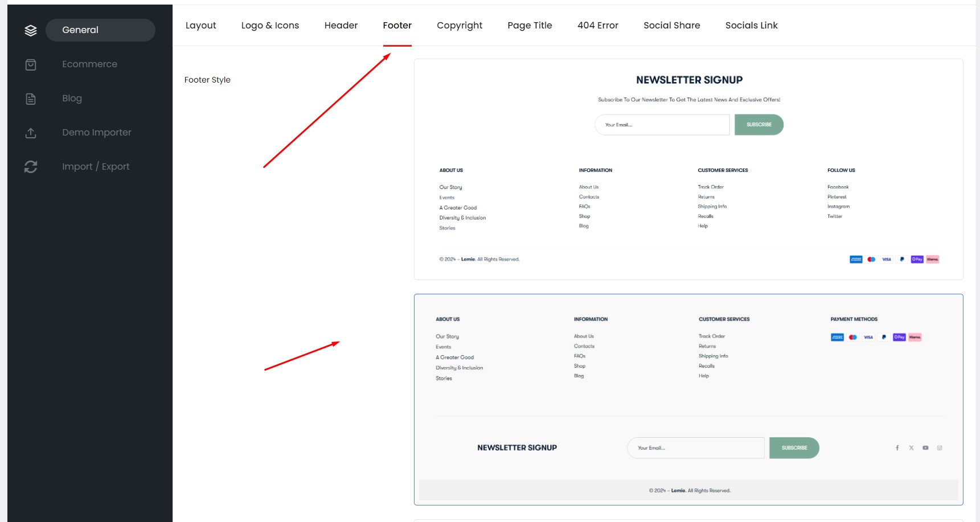
Task: Switch to the Header tab
Action: [x=341, y=26]
